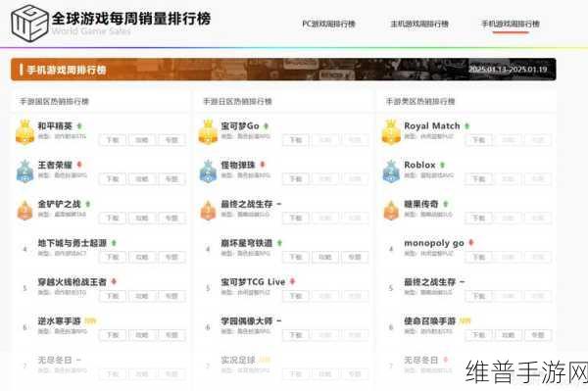Click the new-entry badge next to 逆水寒手游
Screen dimensions: 588x391
pos(90,320)
